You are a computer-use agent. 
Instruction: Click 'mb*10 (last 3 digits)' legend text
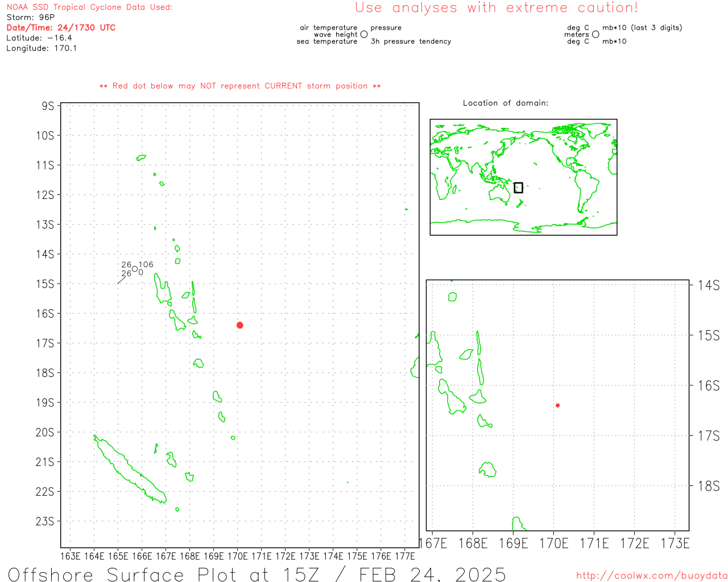tap(642, 28)
